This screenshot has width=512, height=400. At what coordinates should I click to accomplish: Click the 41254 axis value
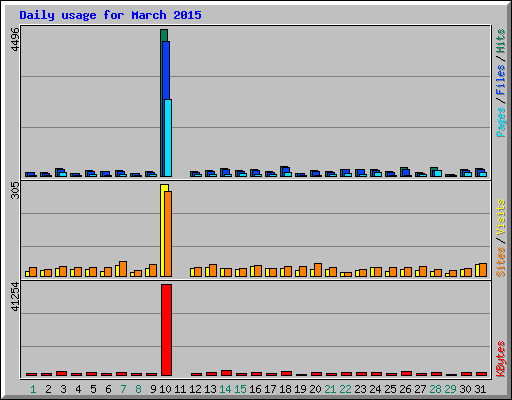[x=15, y=297]
